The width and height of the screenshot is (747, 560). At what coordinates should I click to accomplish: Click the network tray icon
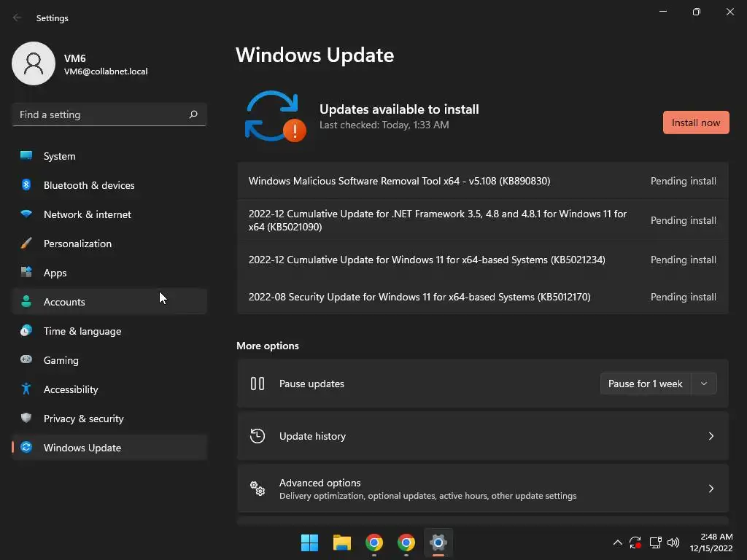(656, 542)
